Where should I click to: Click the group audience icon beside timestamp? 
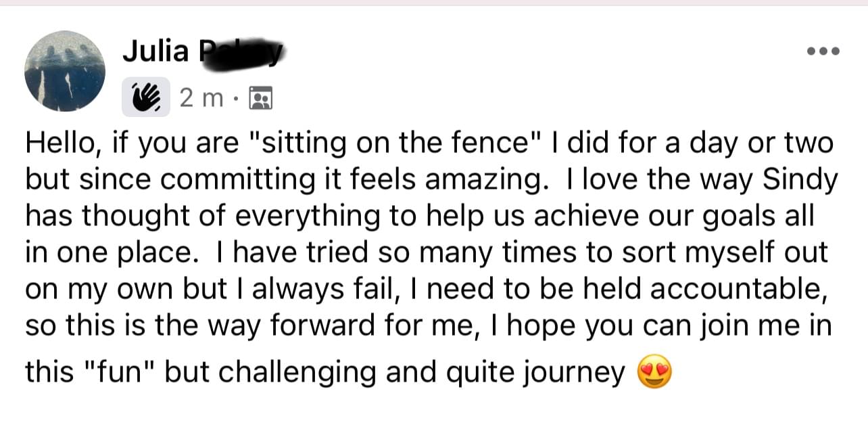pyautogui.click(x=260, y=99)
